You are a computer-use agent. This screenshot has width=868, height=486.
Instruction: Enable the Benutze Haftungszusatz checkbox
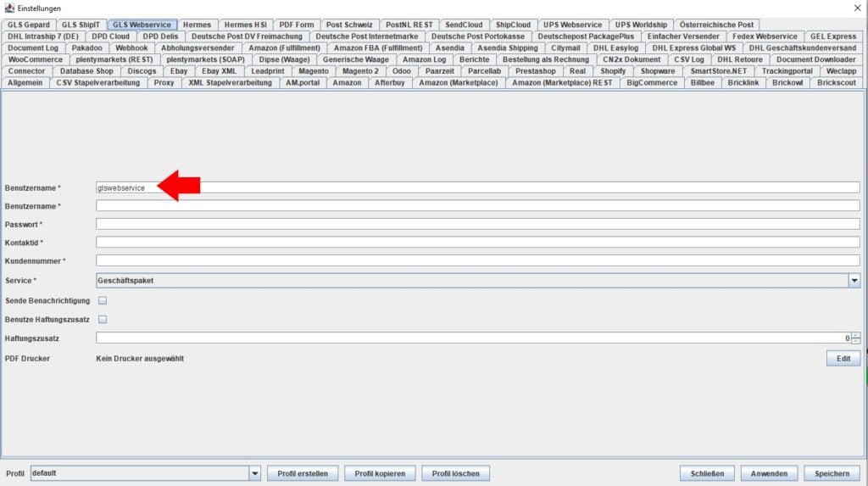(x=103, y=319)
